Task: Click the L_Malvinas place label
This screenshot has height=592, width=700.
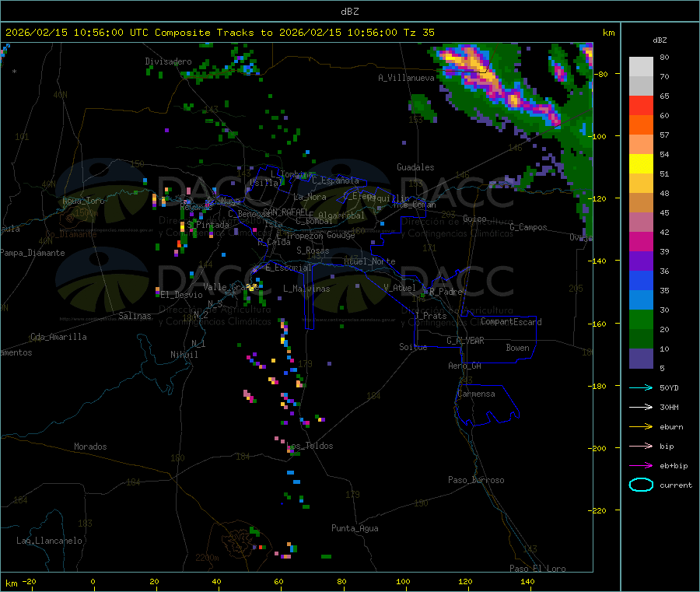Action: [x=306, y=289]
